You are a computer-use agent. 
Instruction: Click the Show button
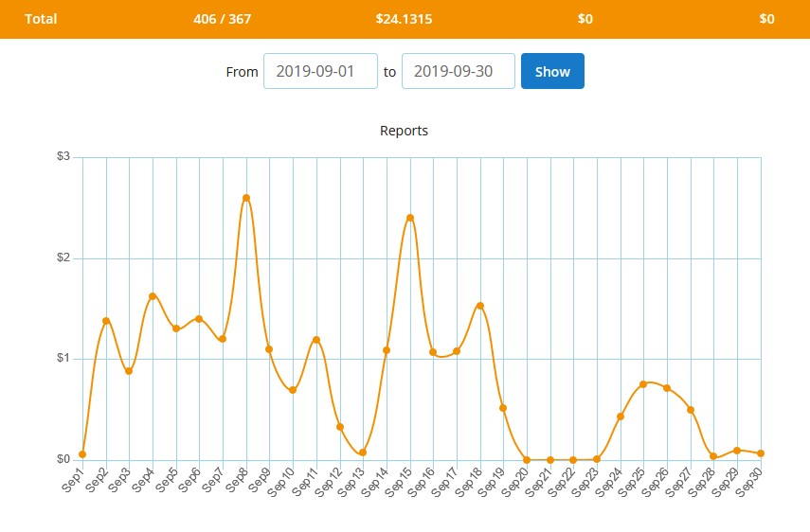point(552,71)
